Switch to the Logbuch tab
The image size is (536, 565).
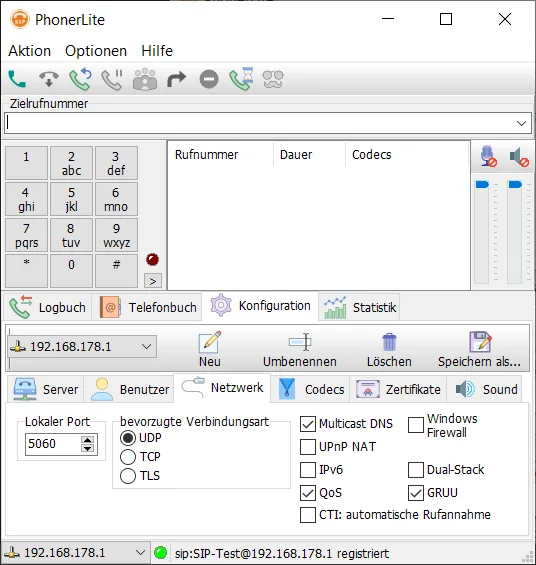click(47, 307)
